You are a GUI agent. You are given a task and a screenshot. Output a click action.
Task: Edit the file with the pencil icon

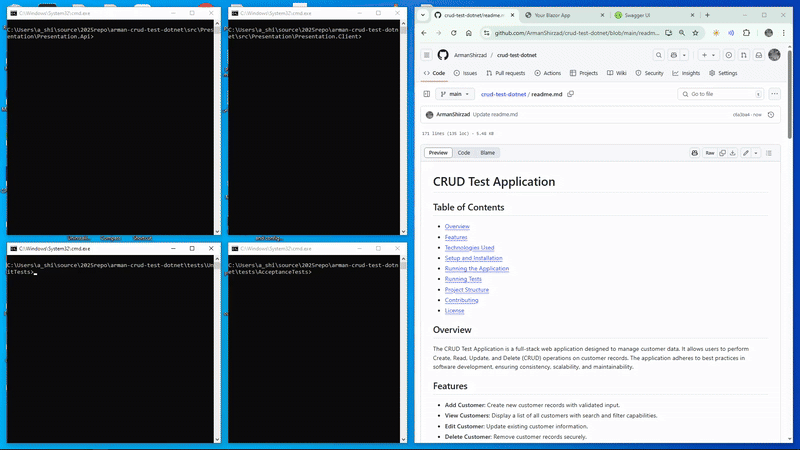tap(746, 153)
